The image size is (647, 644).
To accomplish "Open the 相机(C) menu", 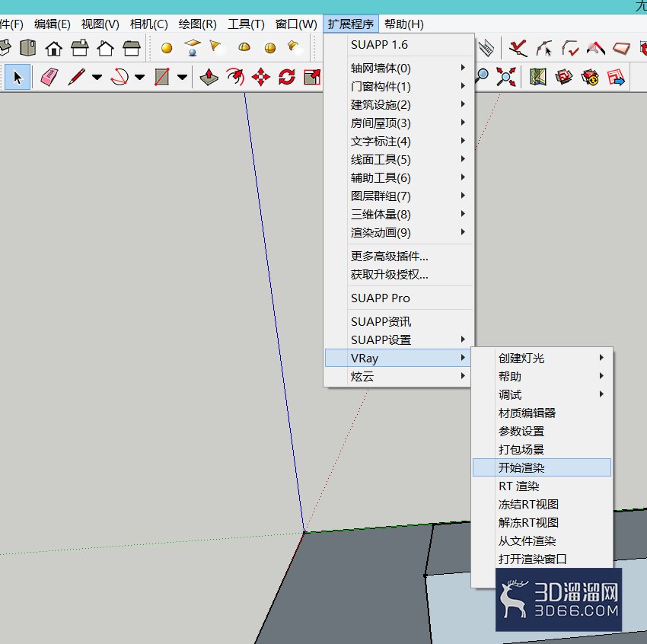I will click(x=149, y=24).
